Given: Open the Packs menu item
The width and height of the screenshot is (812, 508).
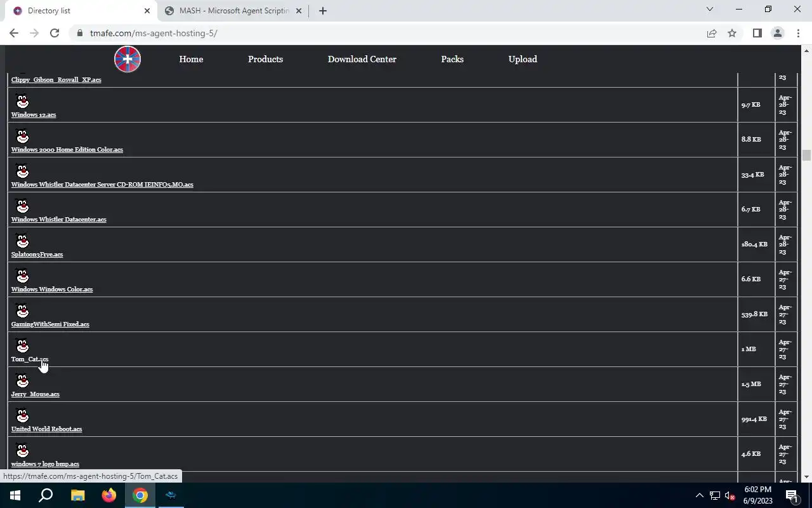Looking at the screenshot, I should [452, 59].
